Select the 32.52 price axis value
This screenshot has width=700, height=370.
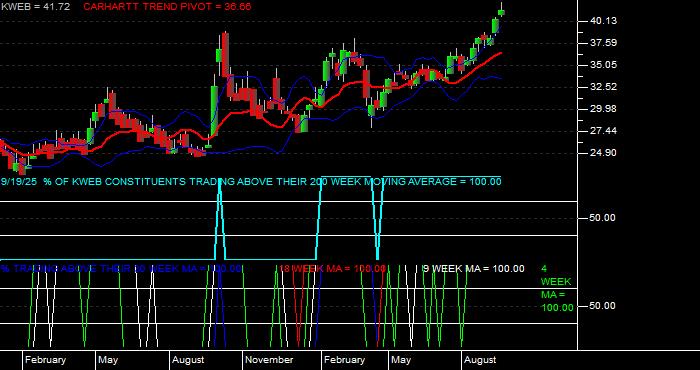(x=603, y=87)
